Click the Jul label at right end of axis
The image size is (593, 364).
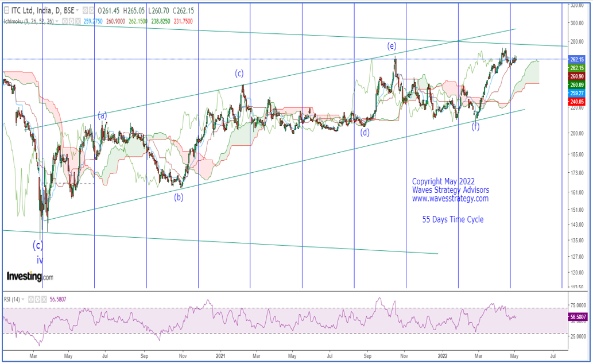(553, 356)
